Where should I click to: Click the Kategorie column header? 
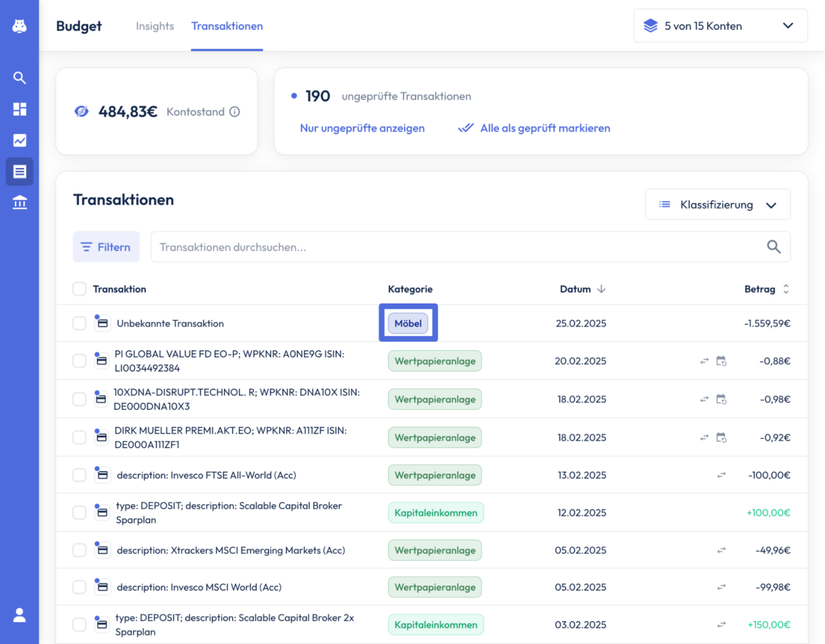point(410,289)
